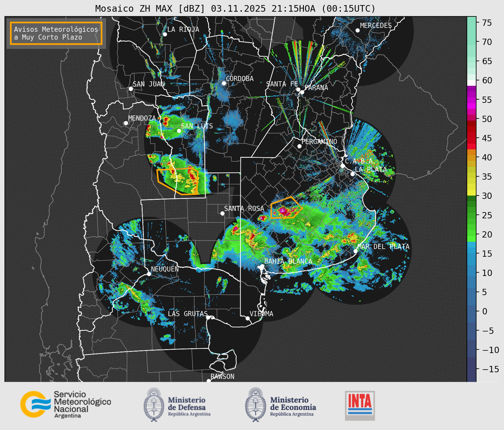Select the Ministerio de Defensa emblem
This screenshot has height=430, width=504.
154,405
